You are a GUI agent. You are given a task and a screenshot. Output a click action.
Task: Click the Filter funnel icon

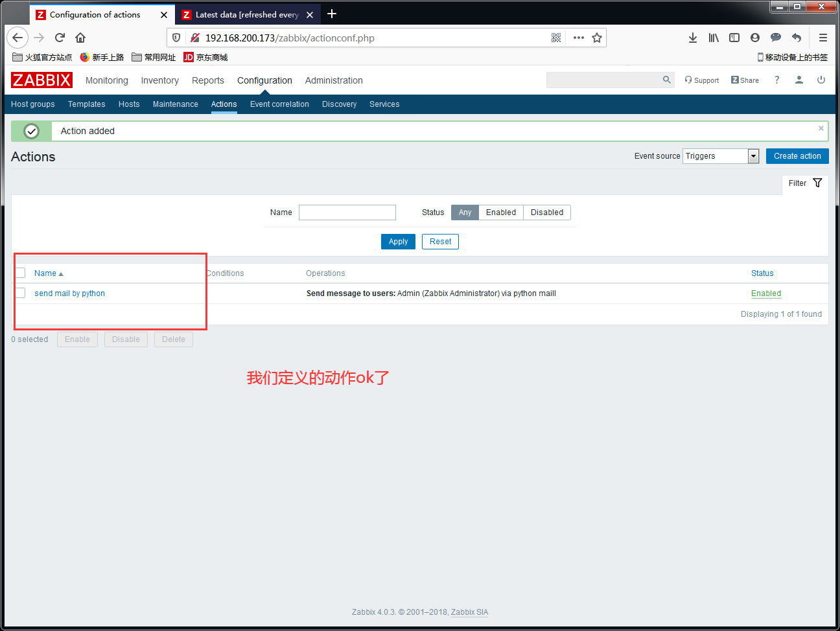tap(817, 183)
